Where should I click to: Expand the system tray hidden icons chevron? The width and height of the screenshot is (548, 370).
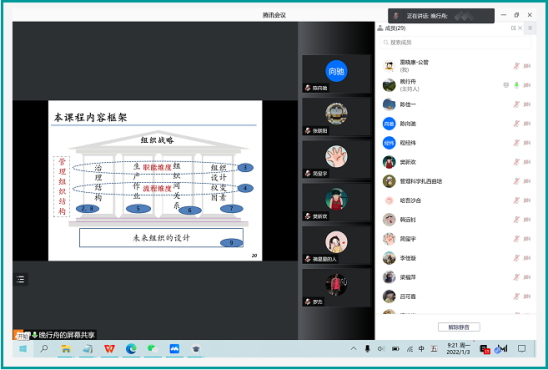(354, 349)
